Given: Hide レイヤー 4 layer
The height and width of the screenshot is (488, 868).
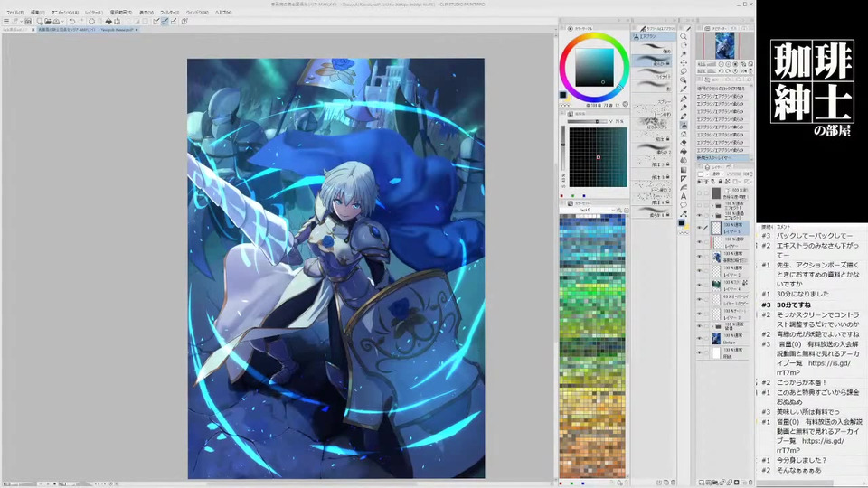Looking at the screenshot, I should coord(699,283).
